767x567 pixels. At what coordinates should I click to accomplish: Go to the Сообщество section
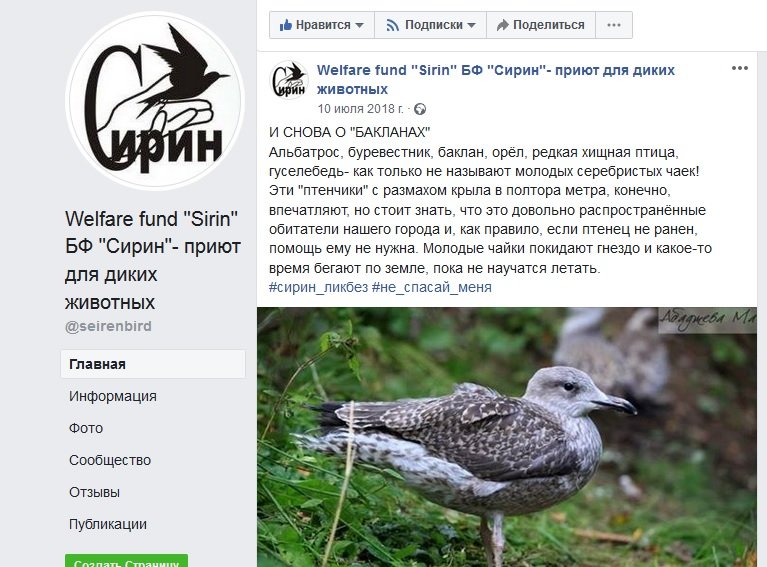[110, 460]
